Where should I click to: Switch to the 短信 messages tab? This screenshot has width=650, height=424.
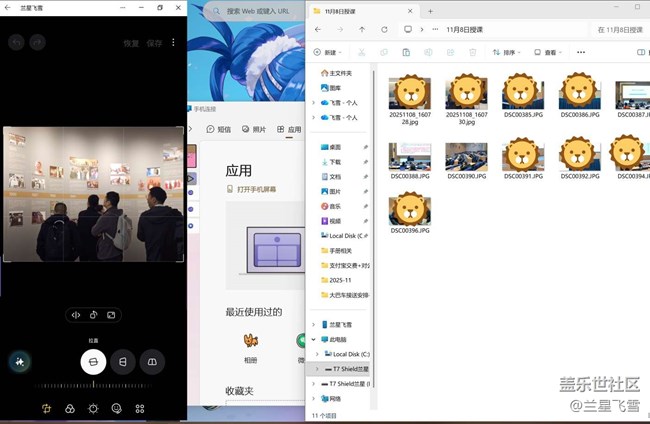[x=218, y=129]
